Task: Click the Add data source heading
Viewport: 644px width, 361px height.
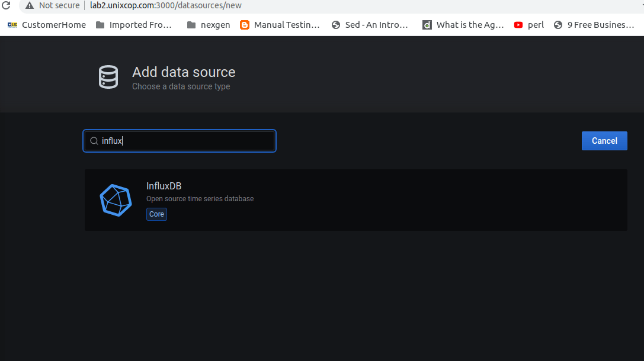Action: (x=184, y=72)
